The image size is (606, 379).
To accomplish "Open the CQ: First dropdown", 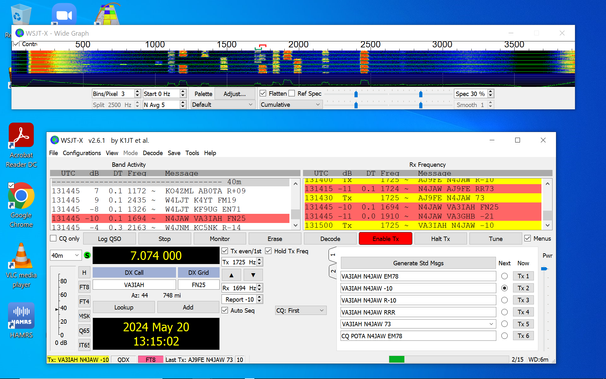I will tap(301, 310).
